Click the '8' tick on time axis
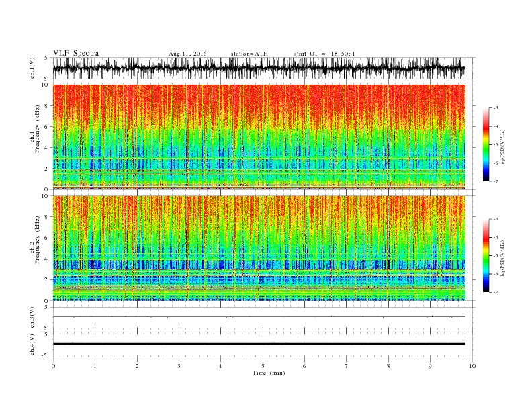Viewport: 532px width, 411px height. pyautogui.click(x=388, y=366)
